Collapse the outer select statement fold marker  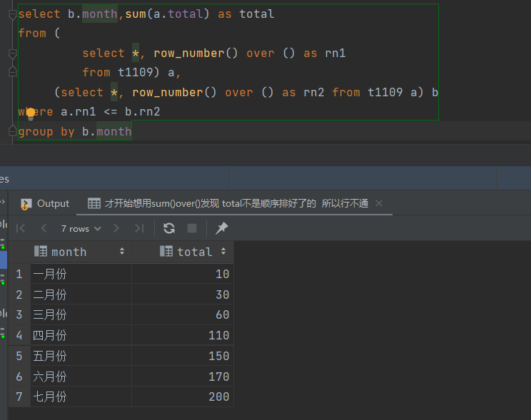coord(13,14)
